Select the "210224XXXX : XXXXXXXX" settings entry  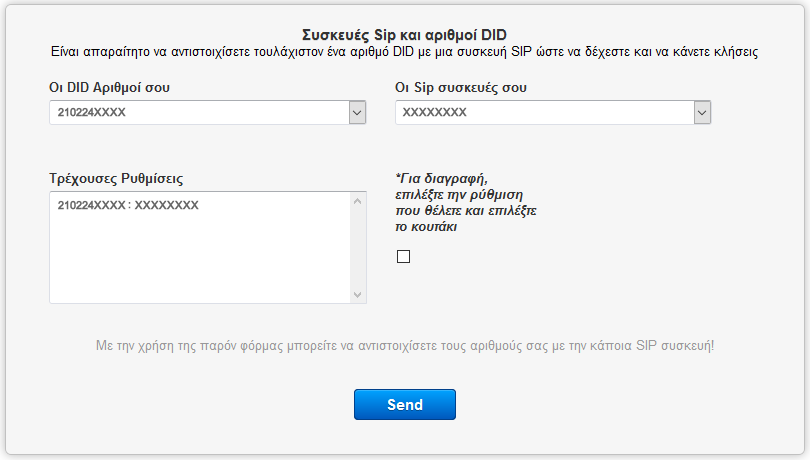[128, 206]
